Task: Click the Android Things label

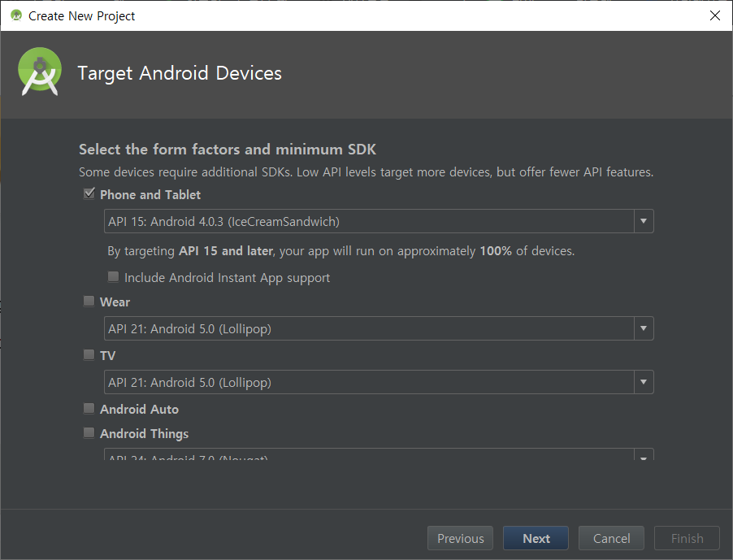Action: (x=144, y=434)
